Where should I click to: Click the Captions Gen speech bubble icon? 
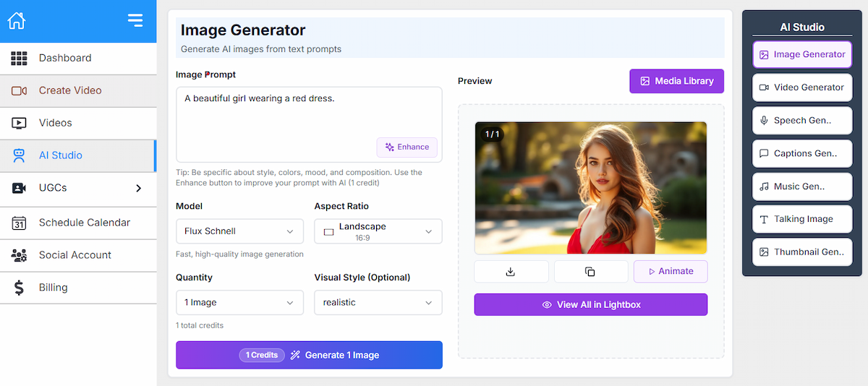[764, 153]
